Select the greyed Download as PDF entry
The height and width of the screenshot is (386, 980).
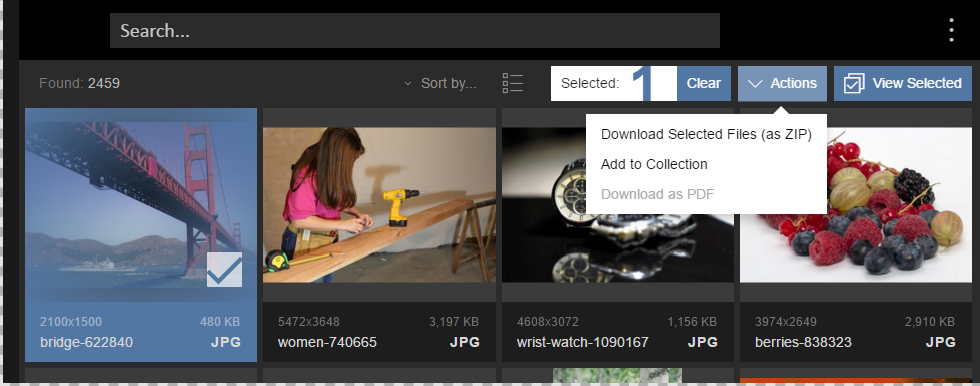coord(658,194)
